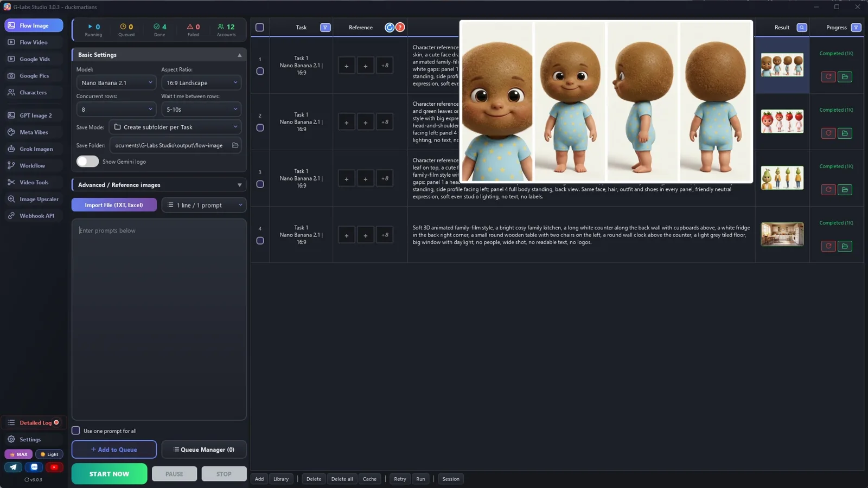868x488 pixels.
Task: Browse Save Folder with folder icon
Action: click(x=235, y=145)
